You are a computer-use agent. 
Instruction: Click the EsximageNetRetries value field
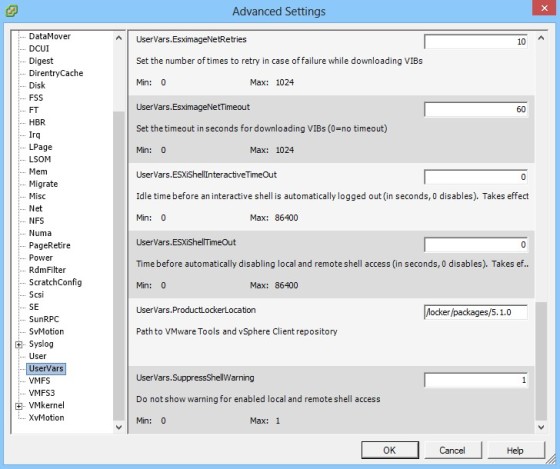[x=476, y=41]
